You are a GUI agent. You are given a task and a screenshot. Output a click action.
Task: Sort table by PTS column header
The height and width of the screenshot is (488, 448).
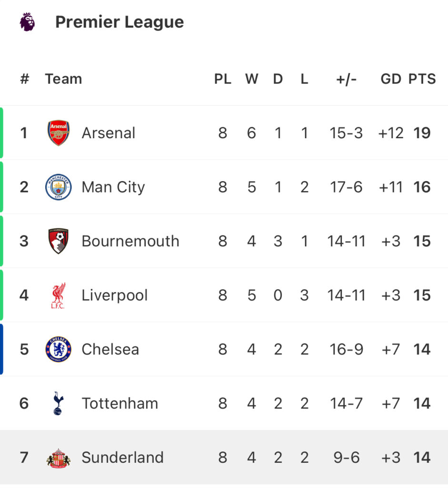[x=422, y=79]
